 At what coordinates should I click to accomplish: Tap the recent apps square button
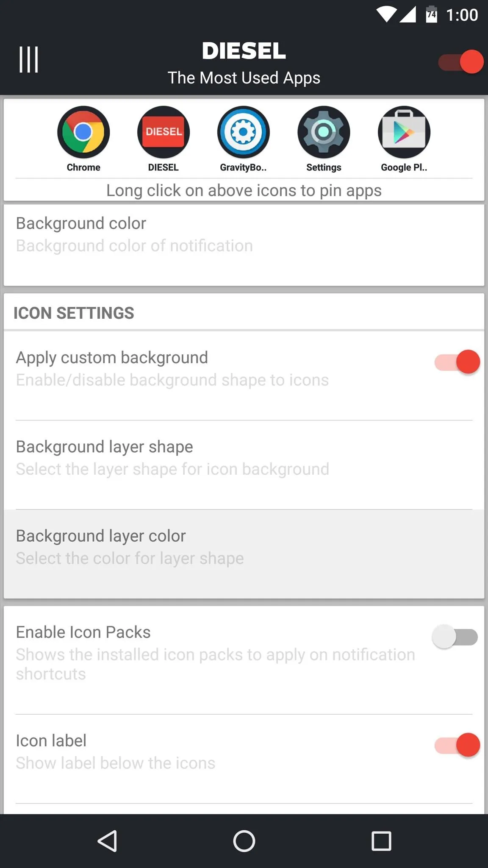click(x=381, y=841)
